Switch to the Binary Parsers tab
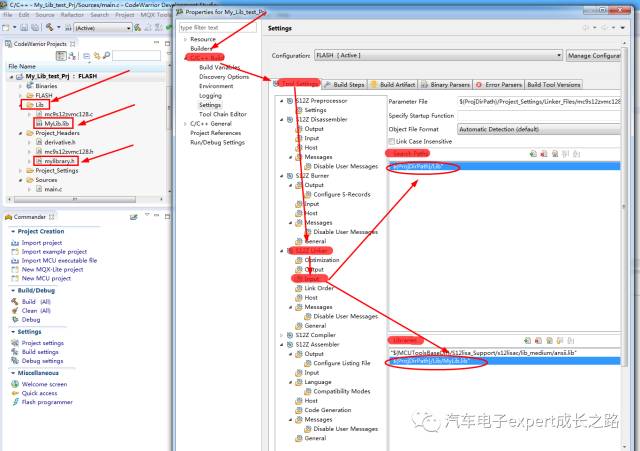640x451 pixels. [x=445, y=84]
